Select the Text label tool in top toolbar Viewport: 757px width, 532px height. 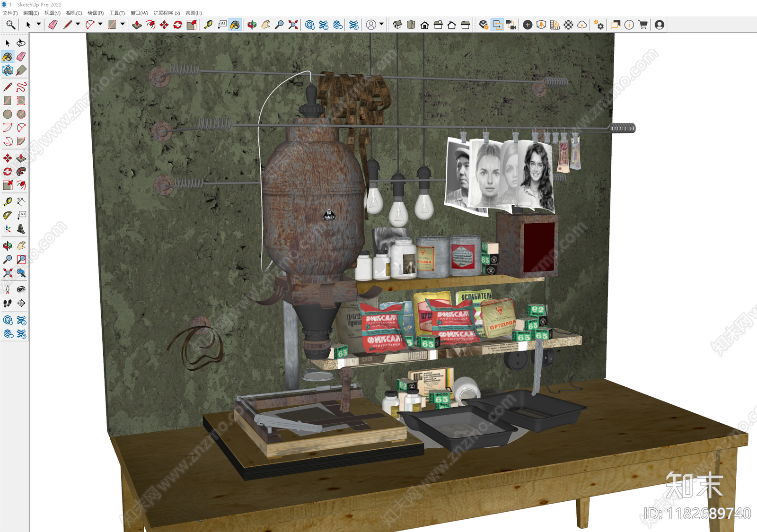(x=222, y=25)
